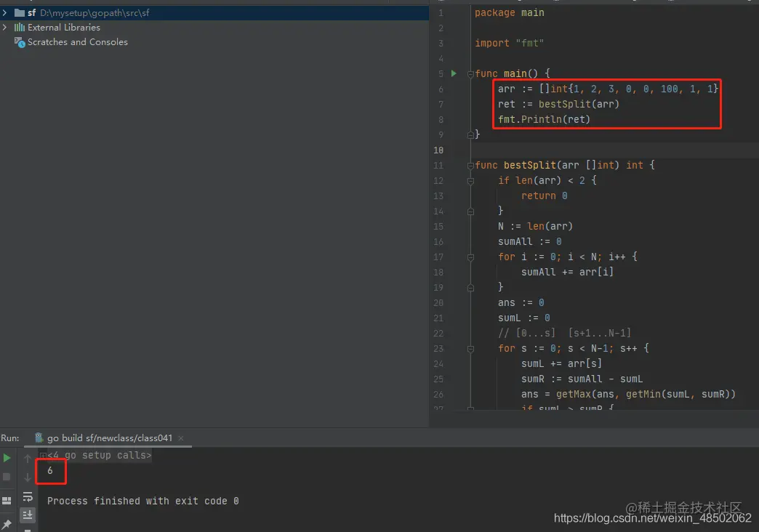
Task: Click the 'sumL += arr[s]' line
Action: (561, 363)
